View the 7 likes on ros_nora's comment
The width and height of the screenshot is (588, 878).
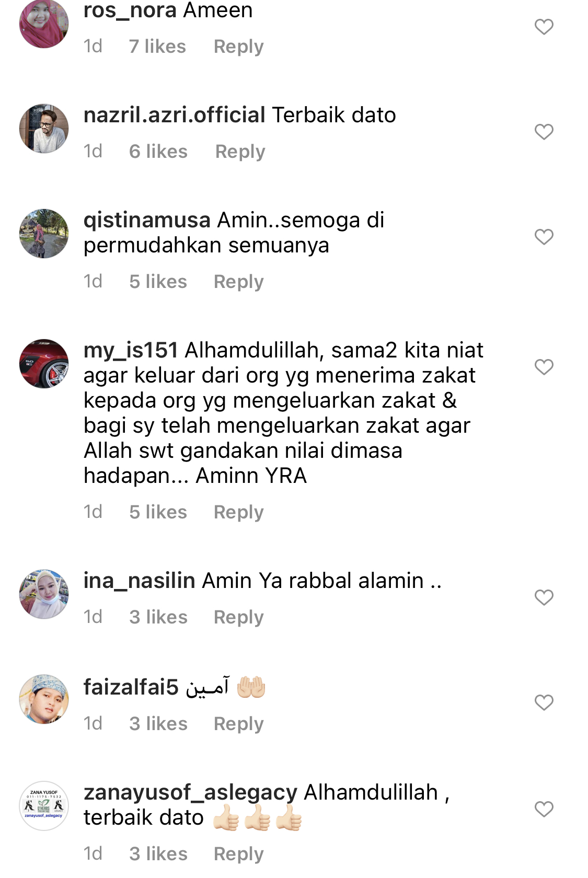pos(157,47)
